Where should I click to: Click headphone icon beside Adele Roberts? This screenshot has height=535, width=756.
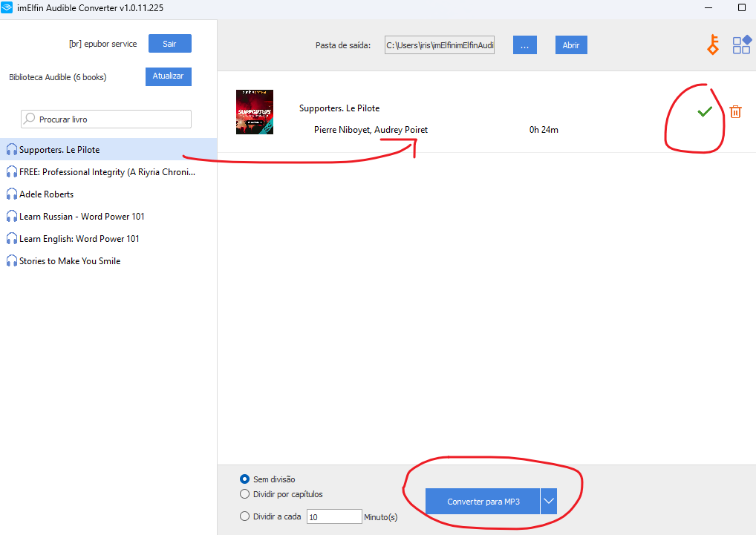[x=12, y=194]
